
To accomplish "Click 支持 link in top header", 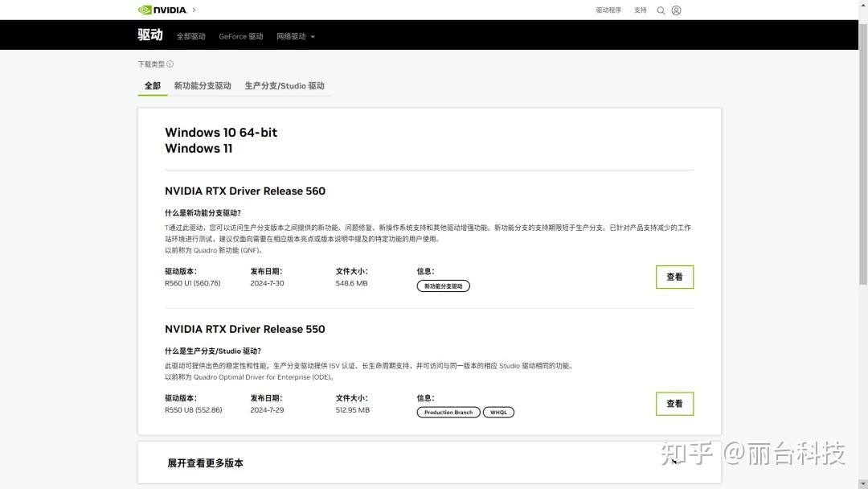I will point(641,10).
